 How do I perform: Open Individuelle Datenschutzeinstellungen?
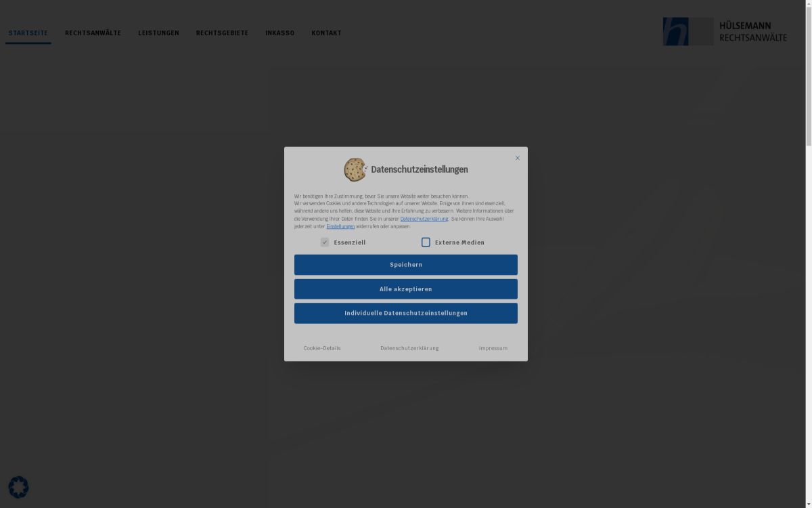(x=405, y=313)
